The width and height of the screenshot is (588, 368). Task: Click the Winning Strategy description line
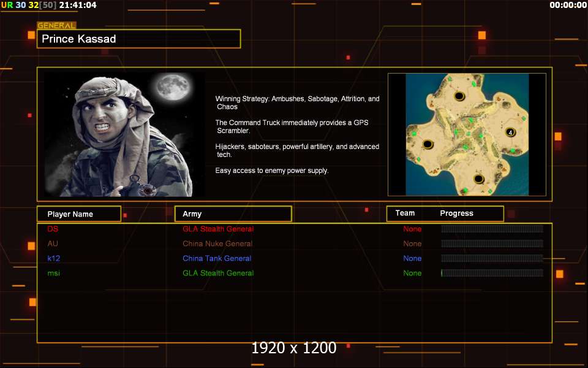[298, 102]
